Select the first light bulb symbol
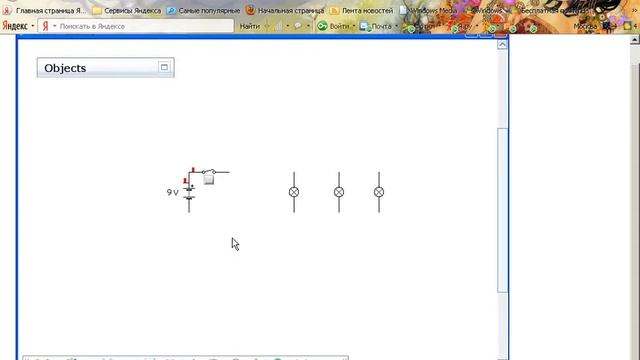The height and width of the screenshot is (360, 640). point(294,192)
